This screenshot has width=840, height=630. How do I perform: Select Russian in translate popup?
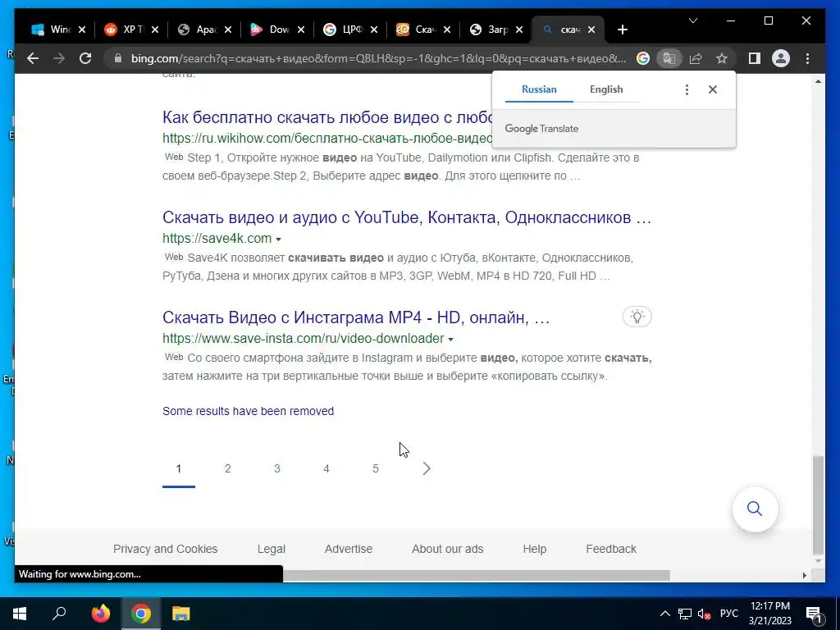point(539,89)
